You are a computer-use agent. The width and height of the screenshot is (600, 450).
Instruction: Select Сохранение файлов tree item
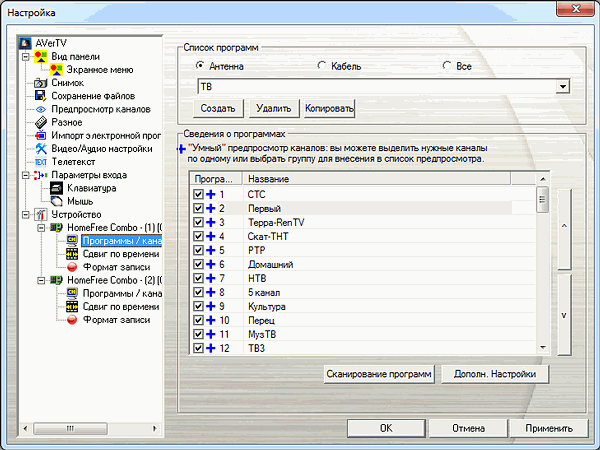pyautogui.click(x=93, y=96)
